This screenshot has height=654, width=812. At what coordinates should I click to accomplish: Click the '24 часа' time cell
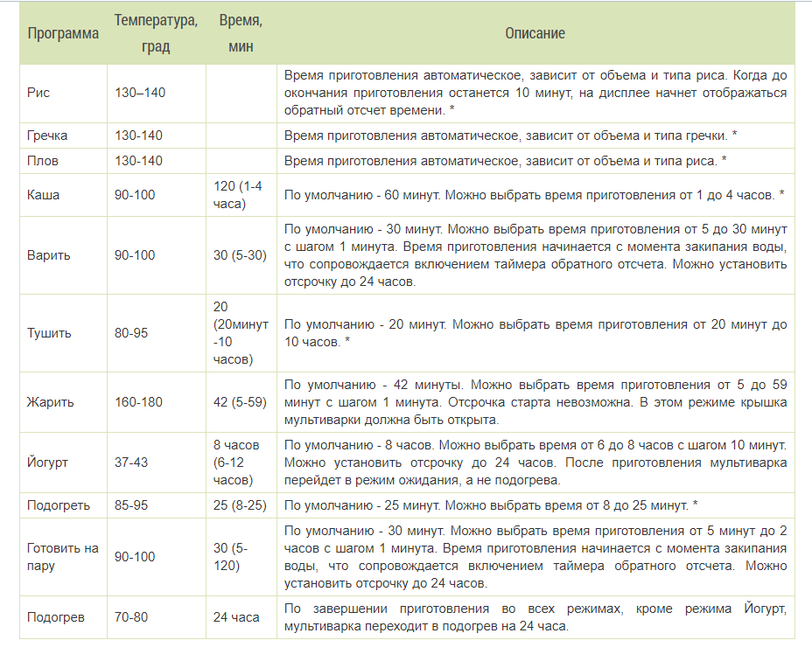[241, 617]
